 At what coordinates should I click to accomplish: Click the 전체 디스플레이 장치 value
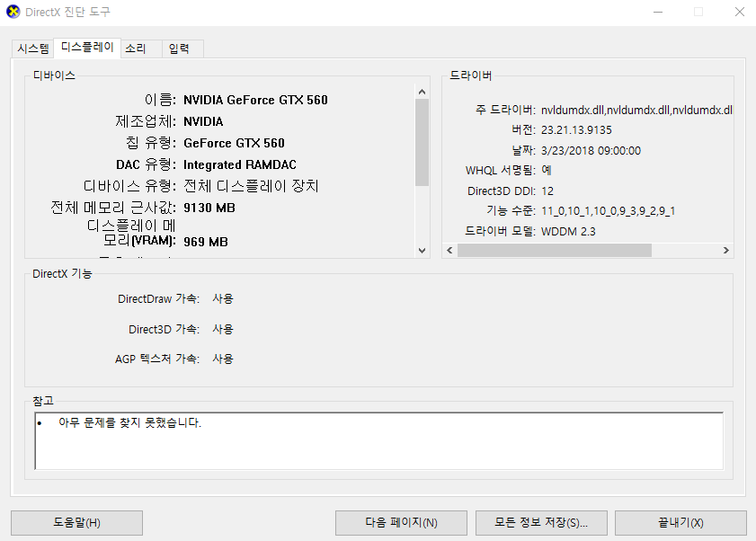tap(251, 186)
